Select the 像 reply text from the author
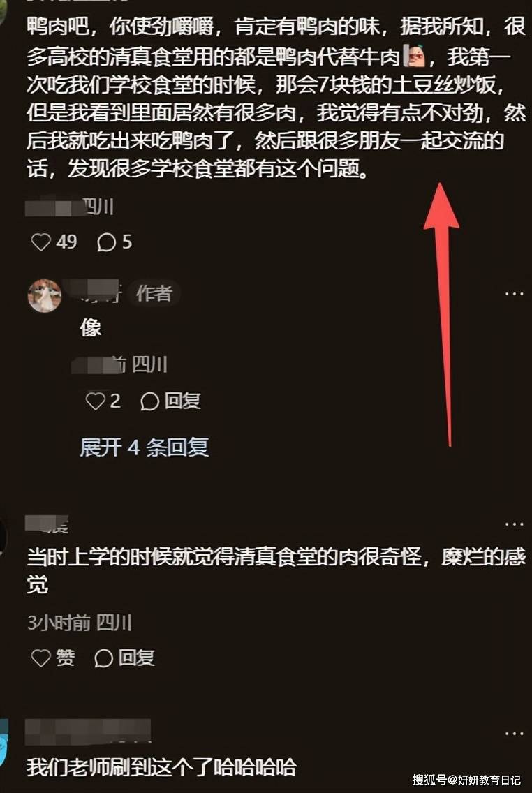Screen dimensions: 532x793 coord(91,327)
